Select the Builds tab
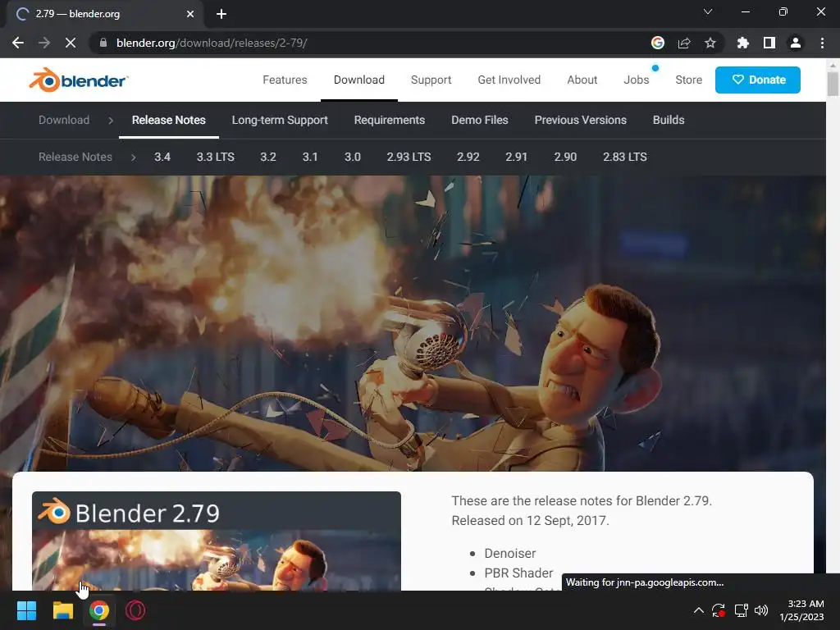The width and height of the screenshot is (840, 630). coord(669,120)
